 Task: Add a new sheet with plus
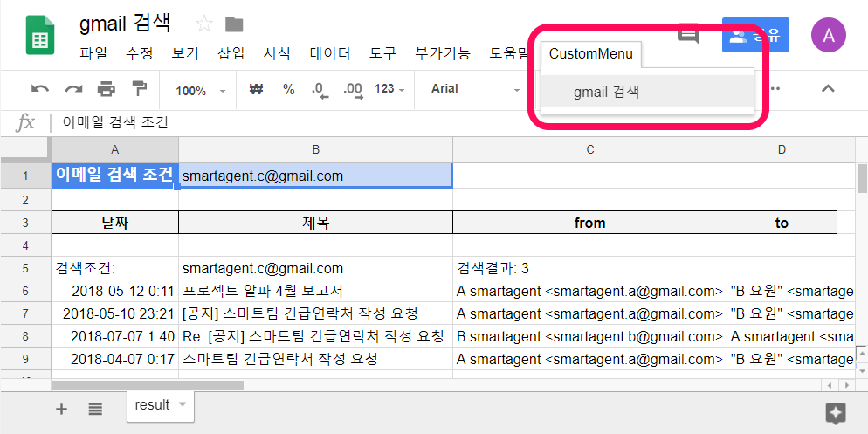pos(61,409)
